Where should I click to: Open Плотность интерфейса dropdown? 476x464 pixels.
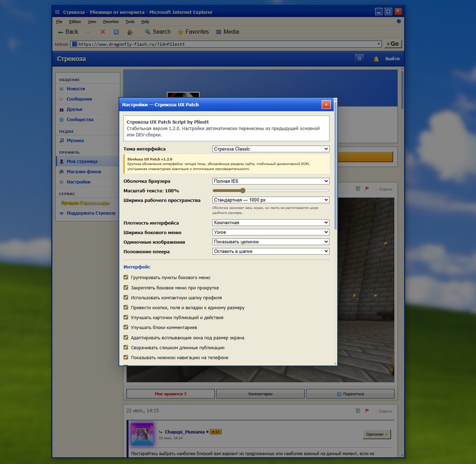tap(271, 223)
